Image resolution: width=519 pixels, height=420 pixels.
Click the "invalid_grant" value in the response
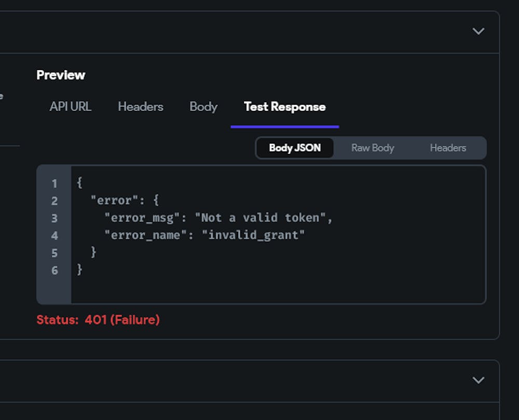tap(256, 235)
